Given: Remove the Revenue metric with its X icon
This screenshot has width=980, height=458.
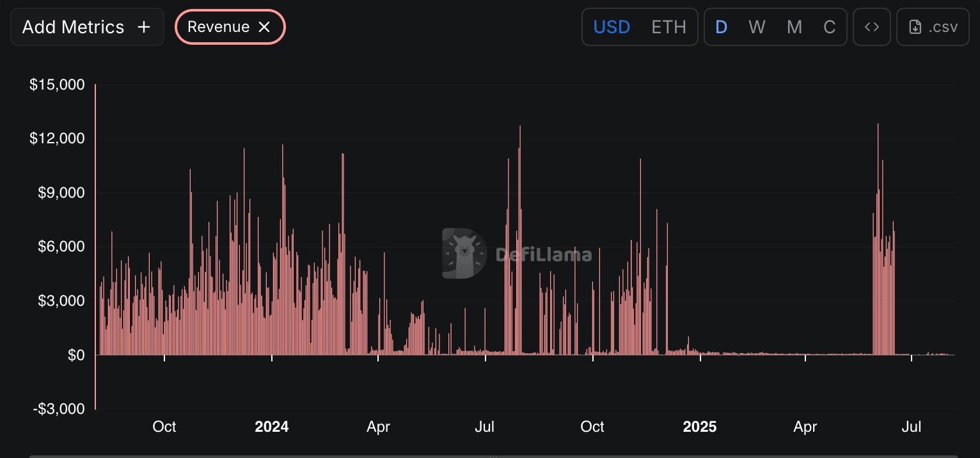Looking at the screenshot, I should (264, 27).
